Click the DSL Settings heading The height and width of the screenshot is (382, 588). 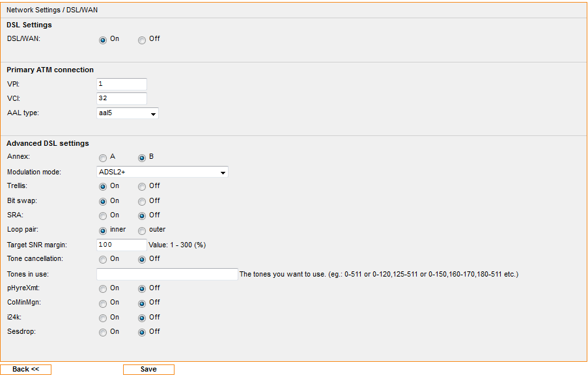pos(29,25)
